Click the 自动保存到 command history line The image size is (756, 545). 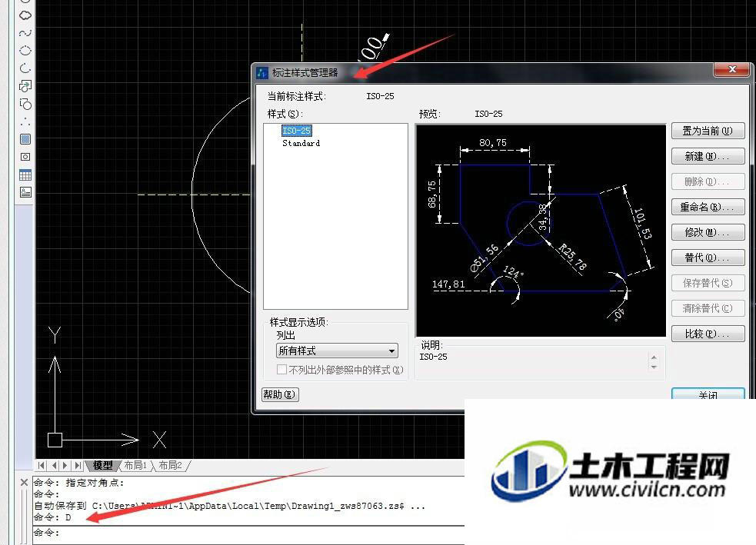pos(229,506)
